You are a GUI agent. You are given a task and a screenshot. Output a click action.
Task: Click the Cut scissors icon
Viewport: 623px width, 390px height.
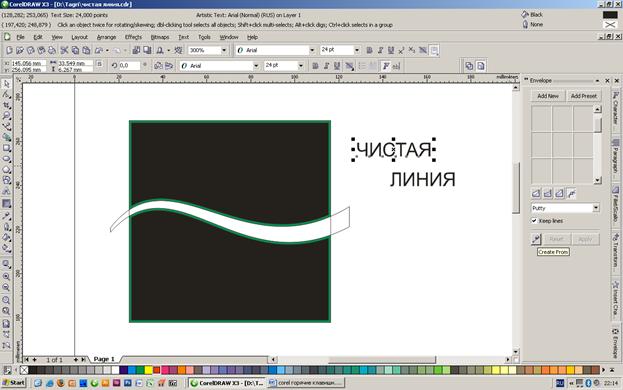tap(64, 50)
